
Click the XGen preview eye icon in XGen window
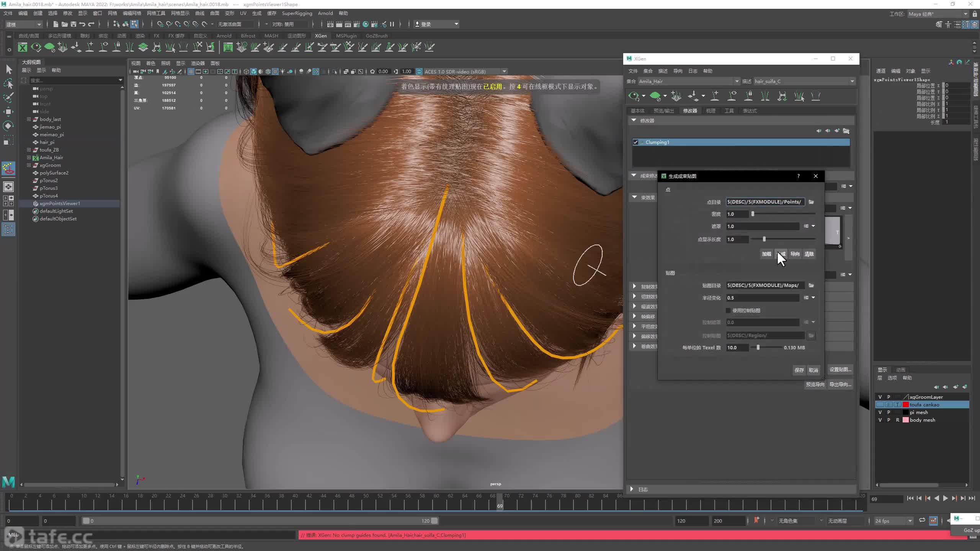point(634,96)
